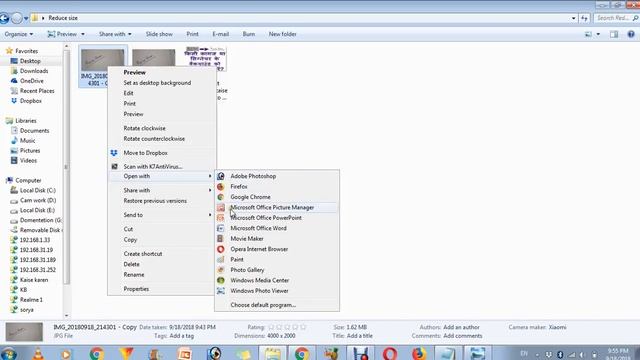Open Pictures library
This screenshot has height=360, width=640.
(x=30, y=151)
